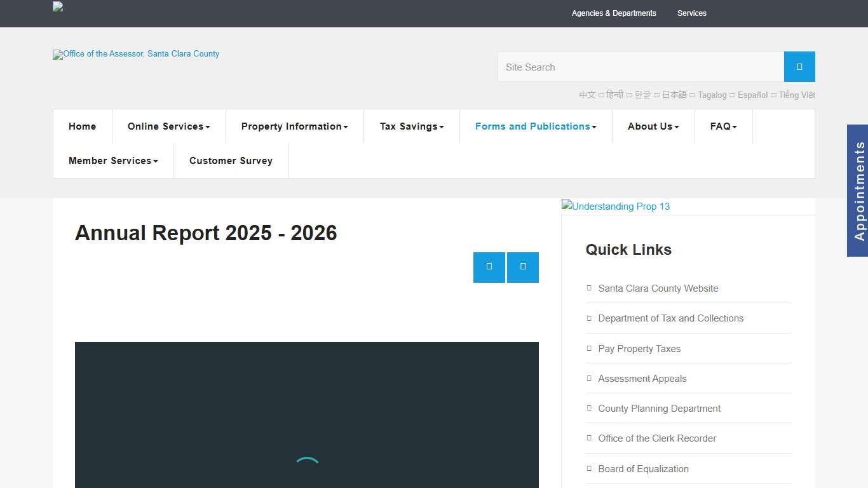Viewport: 868px width, 488px height.
Task: Click the Santa Clara County Website list icon
Action: click(589, 288)
